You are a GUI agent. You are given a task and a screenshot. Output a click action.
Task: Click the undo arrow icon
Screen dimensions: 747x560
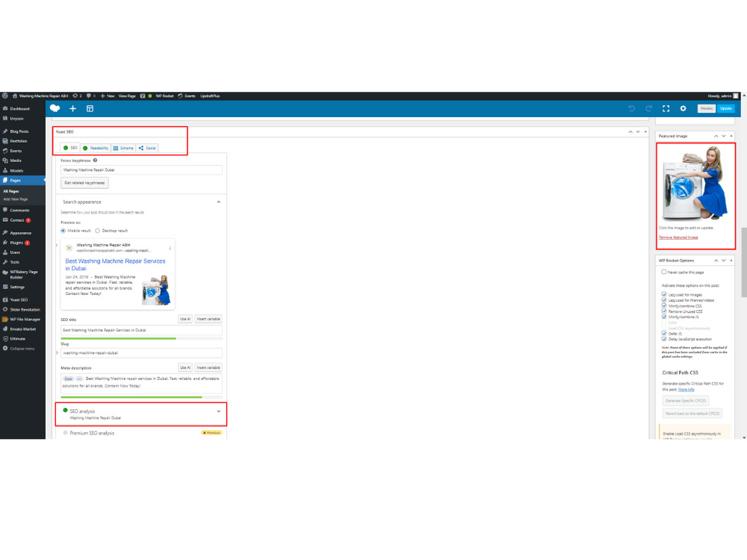(x=632, y=108)
